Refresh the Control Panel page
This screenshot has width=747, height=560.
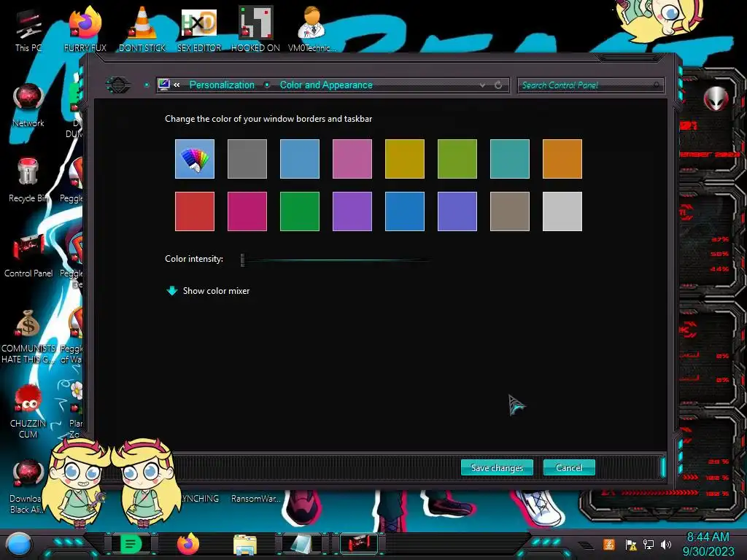pyautogui.click(x=498, y=85)
